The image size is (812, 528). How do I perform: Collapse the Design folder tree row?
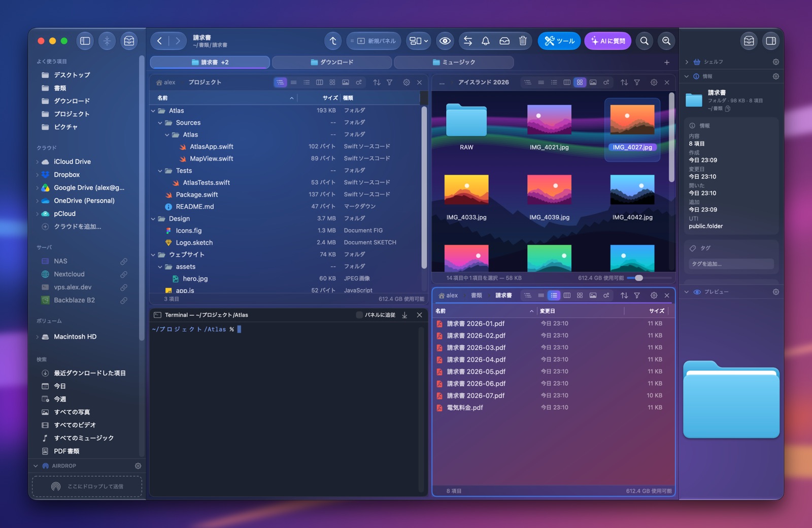153,219
